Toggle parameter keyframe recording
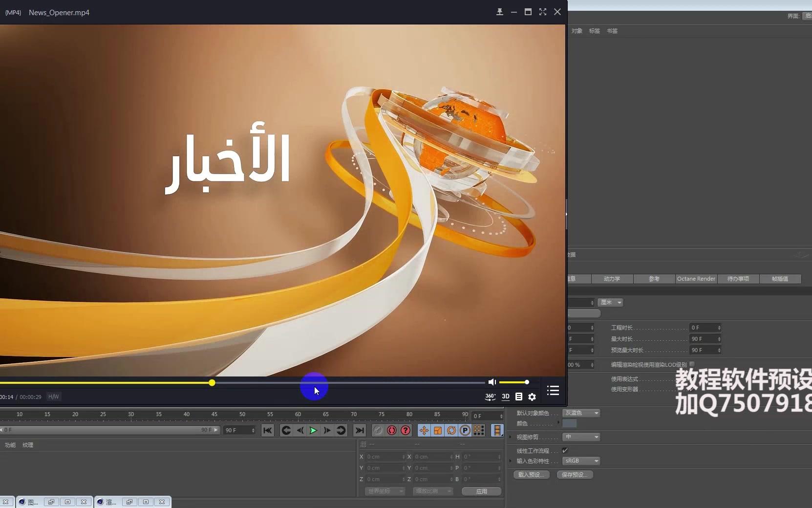 pos(465,430)
